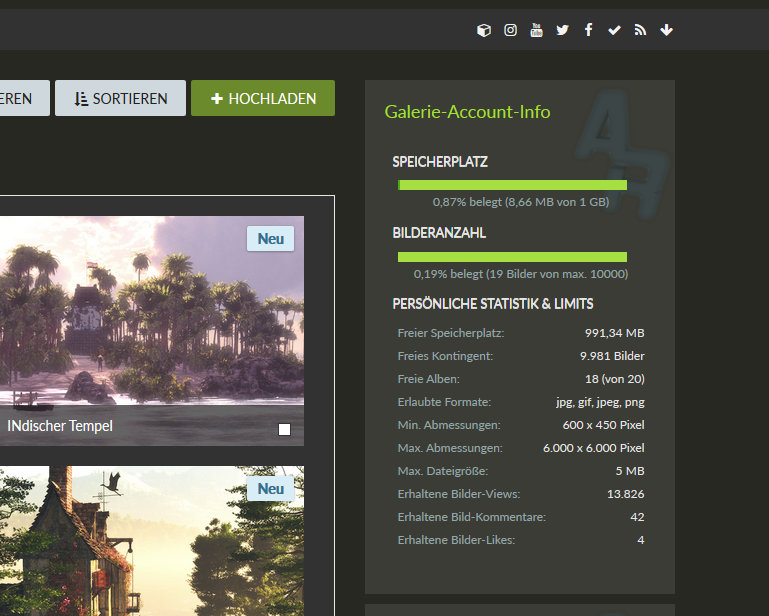The height and width of the screenshot is (616, 769).
Task: Click the BILDERANZAHL heading
Action: [x=439, y=233]
